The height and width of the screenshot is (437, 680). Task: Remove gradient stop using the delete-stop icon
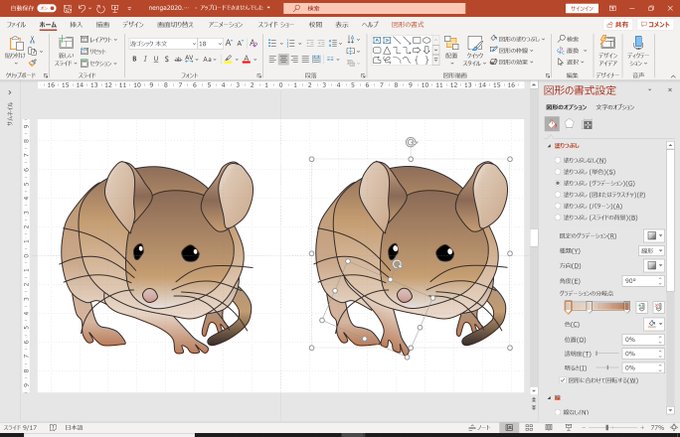pyautogui.click(x=657, y=307)
